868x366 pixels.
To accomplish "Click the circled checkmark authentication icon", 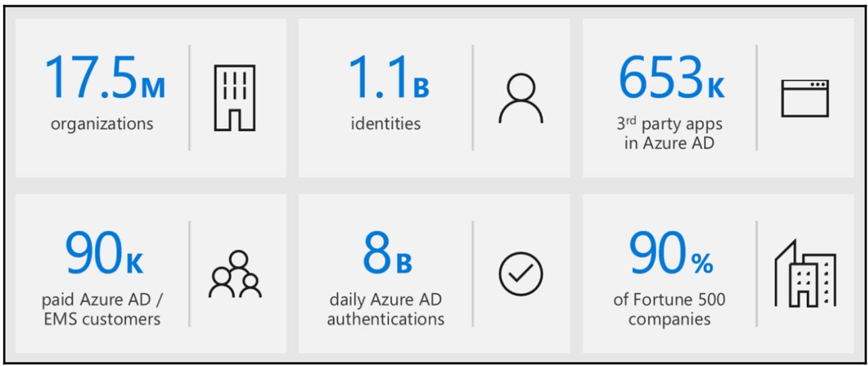I will point(520,273).
